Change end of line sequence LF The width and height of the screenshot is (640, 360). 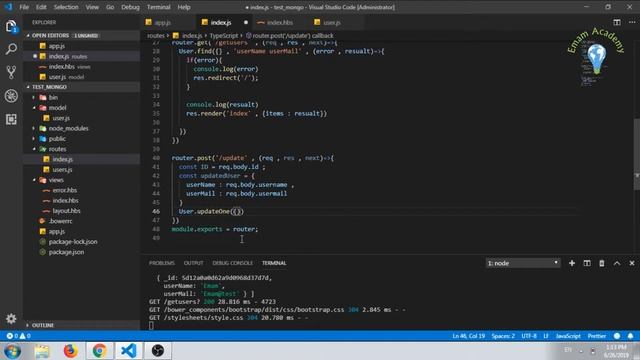pos(546,336)
